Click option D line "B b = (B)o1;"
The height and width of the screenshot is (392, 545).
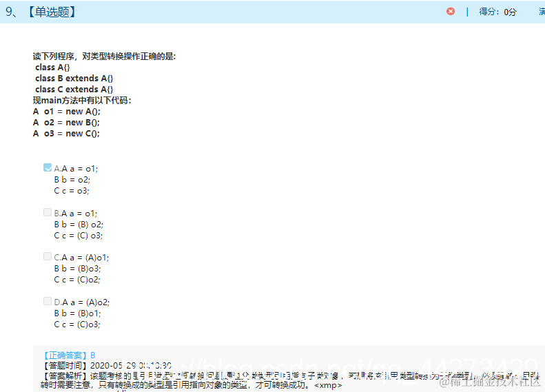tap(77, 313)
